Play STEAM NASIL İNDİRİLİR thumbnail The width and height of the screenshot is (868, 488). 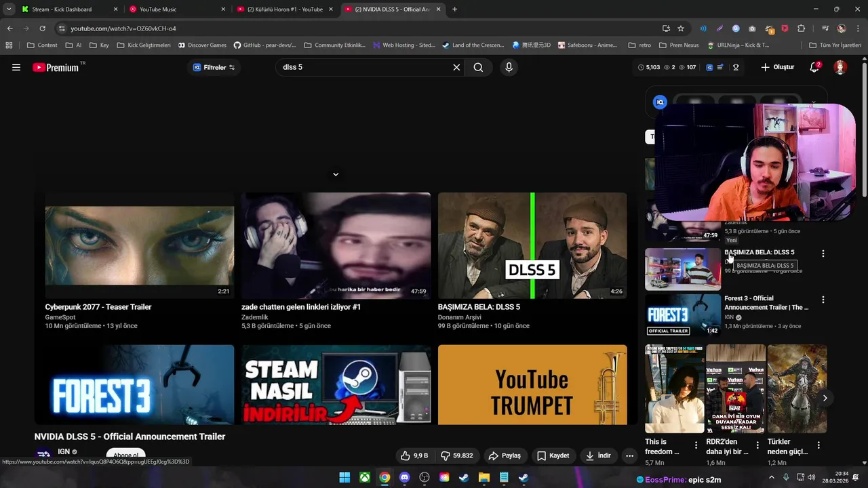336,384
